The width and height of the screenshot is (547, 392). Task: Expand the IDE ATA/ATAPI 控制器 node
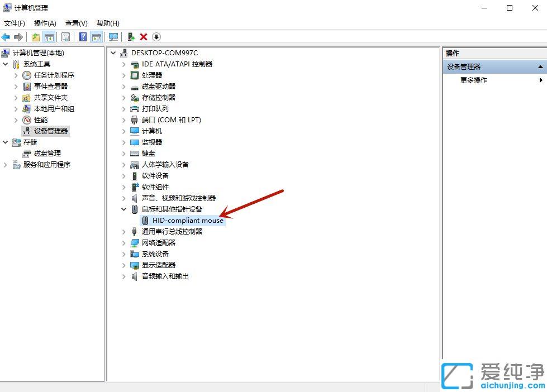tap(123, 64)
